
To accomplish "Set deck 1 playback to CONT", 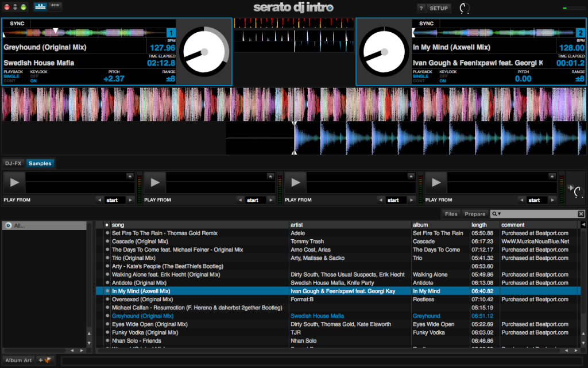I will 9,80.
